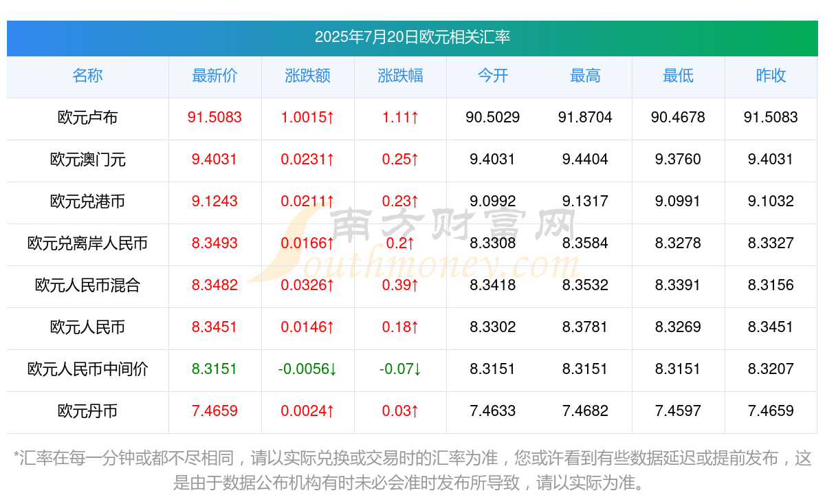Click latest price 8.3493
Screen dimensions: 825x504
pos(214,243)
